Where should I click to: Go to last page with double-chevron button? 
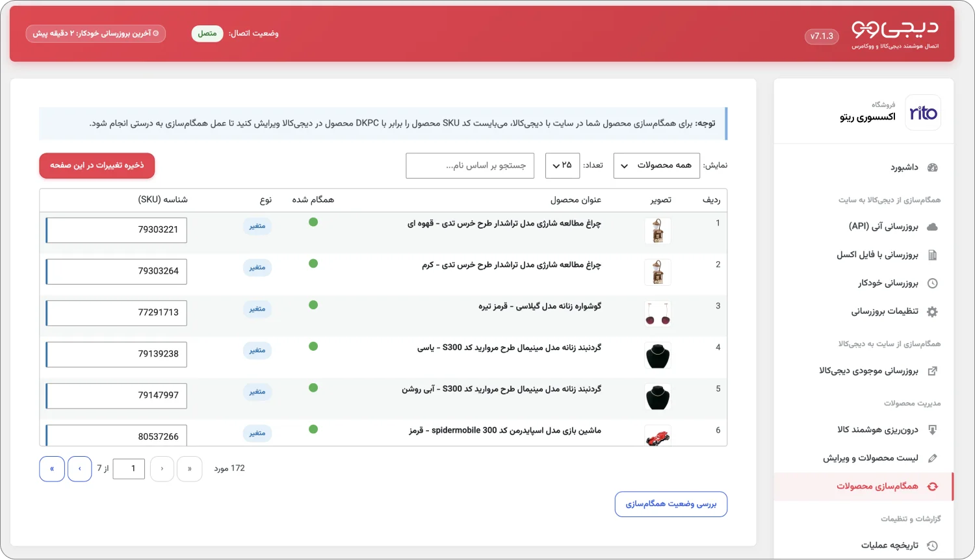(52, 468)
